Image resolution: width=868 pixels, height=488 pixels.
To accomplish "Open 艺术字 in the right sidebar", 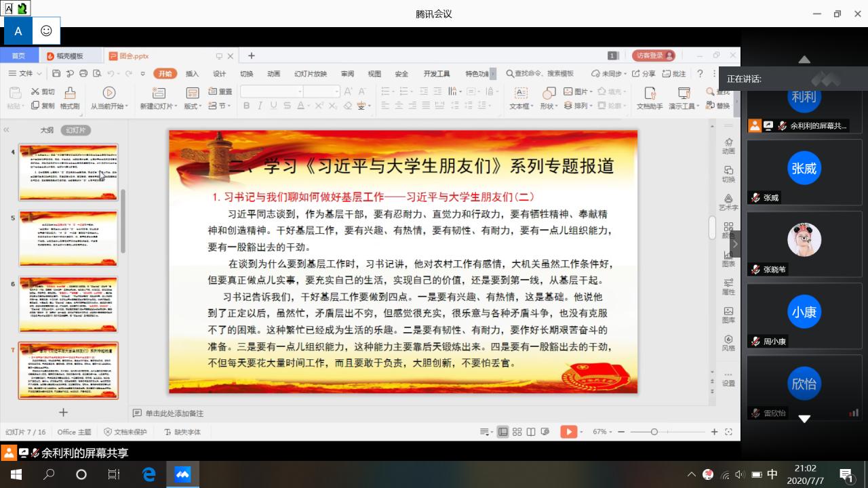I will click(x=728, y=201).
